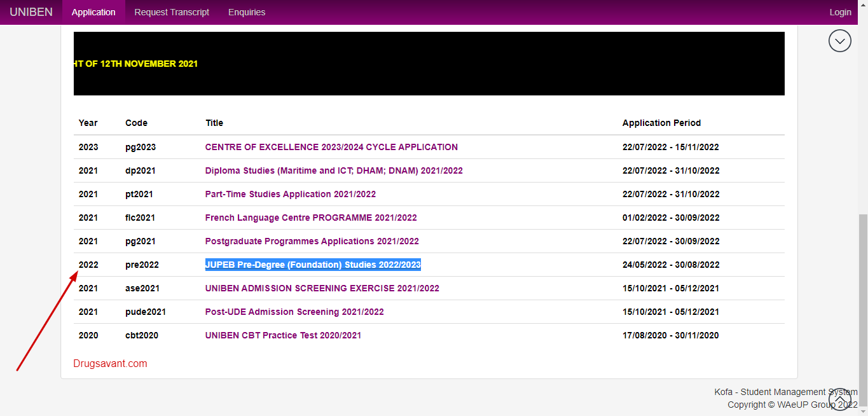The width and height of the screenshot is (868, 416).
Task: Click the scrolling yellow announcement text
Action: coord(135,64)
